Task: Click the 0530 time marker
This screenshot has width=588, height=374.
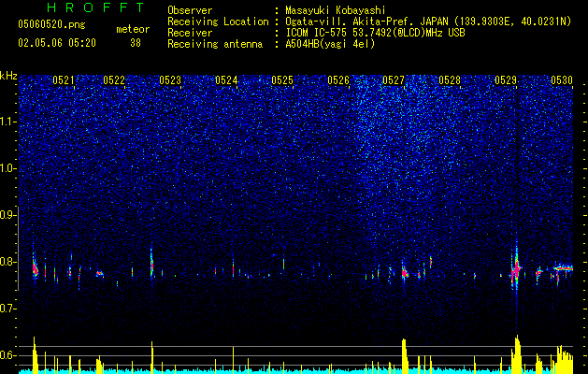Action: click(x=562, y=80)
